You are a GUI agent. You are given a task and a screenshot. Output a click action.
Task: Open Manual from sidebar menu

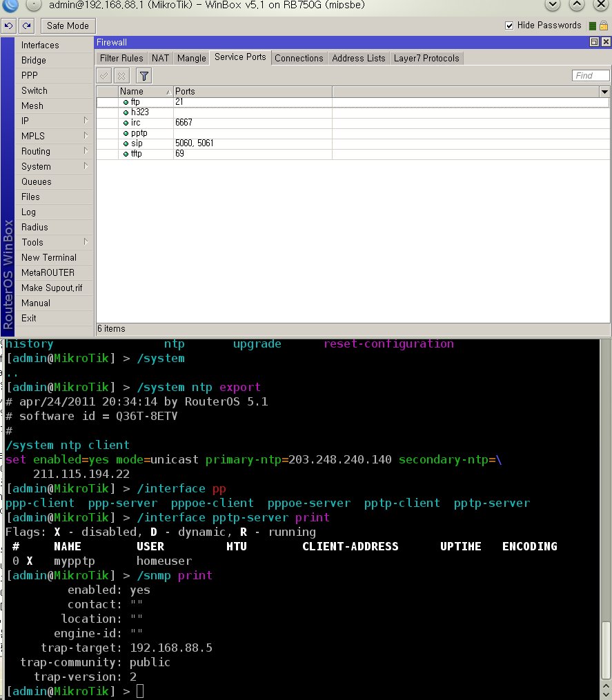pyautogui.click(x=54, y=303)
